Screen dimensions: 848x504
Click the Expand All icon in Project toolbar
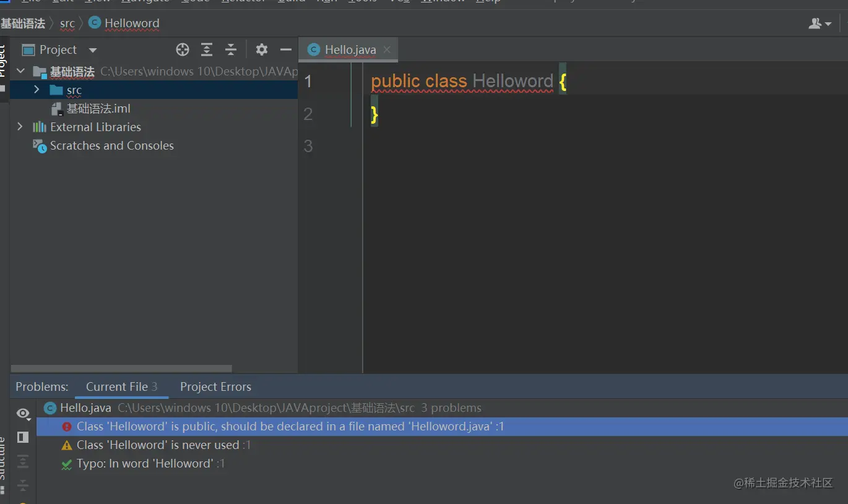207,50
